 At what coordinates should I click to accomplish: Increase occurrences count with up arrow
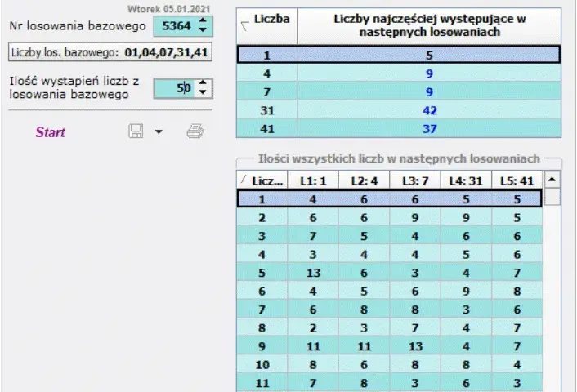point(203,83)
